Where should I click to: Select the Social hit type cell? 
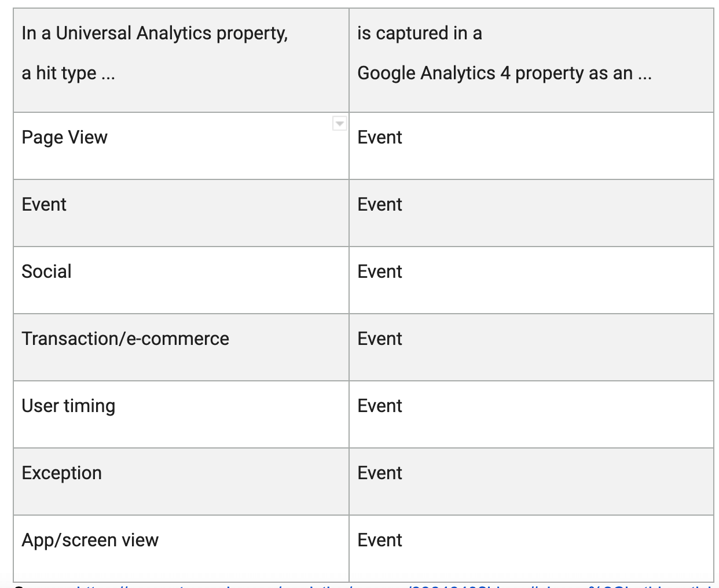pos(181,280)
